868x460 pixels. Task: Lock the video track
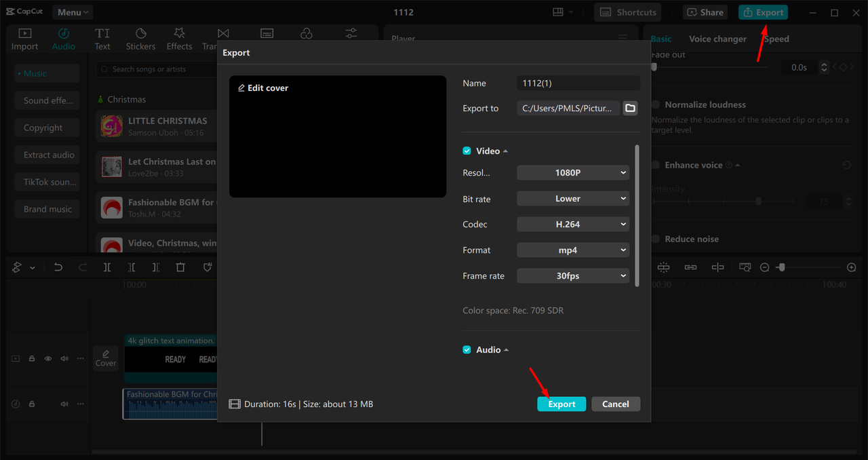(x=32, y=358)
